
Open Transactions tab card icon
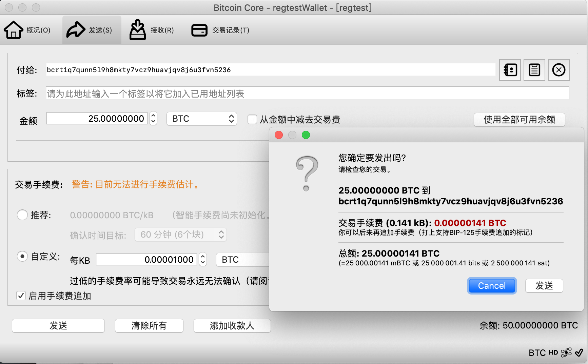pyautogui.click(x=199, y=30)
